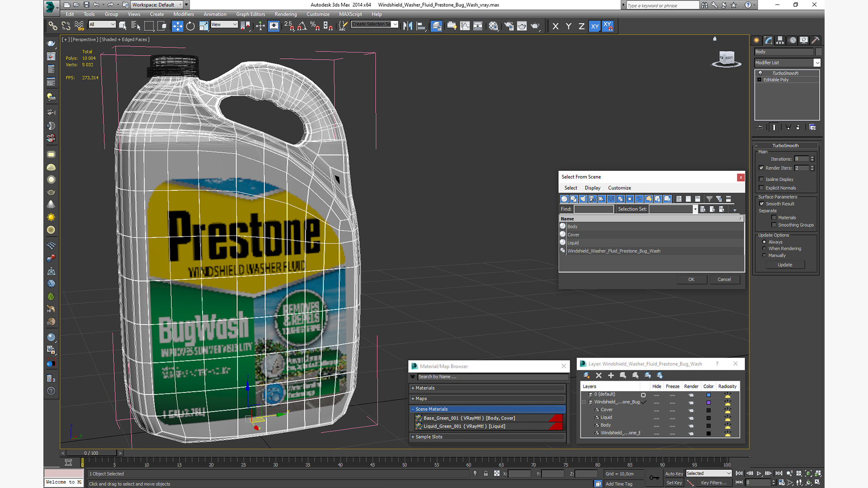Enable the Explicit Normals checkbox
This screenshot has height=488, width=868.
(761, 188)
